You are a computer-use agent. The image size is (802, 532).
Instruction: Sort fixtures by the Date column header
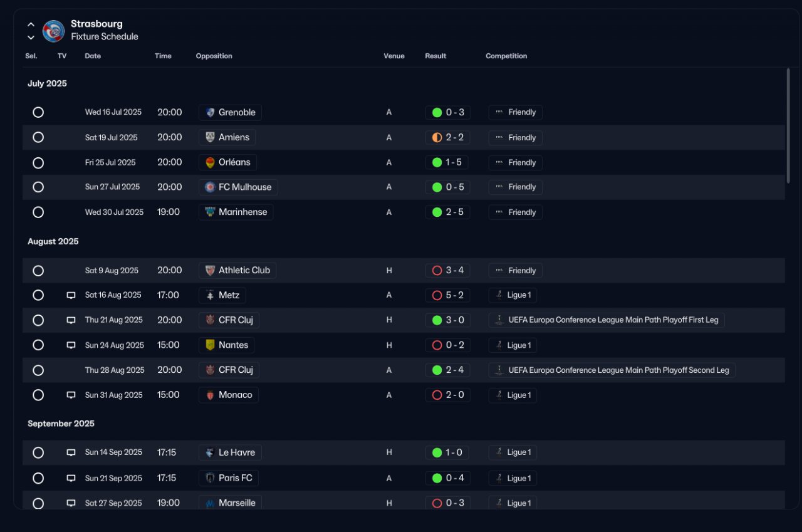tap(93, 56)
